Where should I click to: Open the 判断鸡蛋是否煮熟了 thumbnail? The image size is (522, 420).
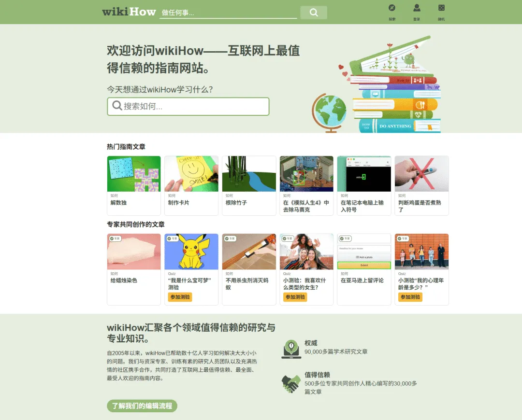[x=422, y=174]
